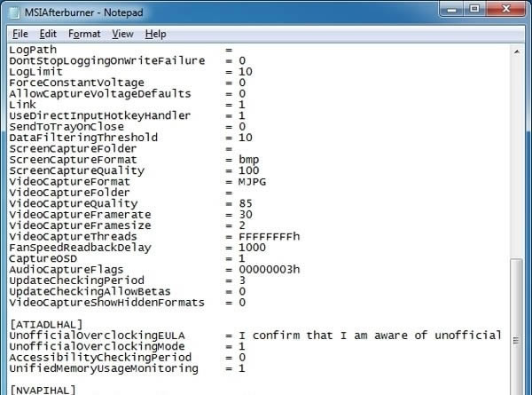The image size is (532, 395).
Task: Click on VideoCaptureFramesize setting
Action: point(80,225)
